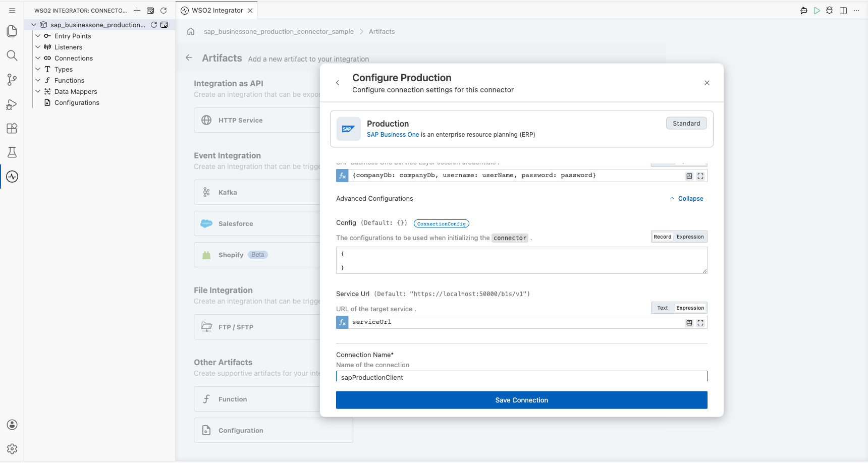Follow the SAP Business One link
The height and width of the screenshot is (463, 868).
(x=393, y=135)
